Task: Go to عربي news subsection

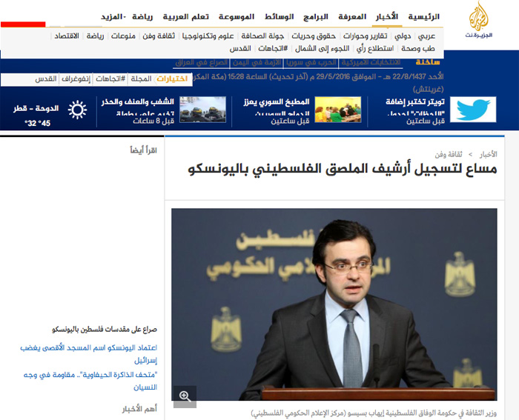Action: (x=426, y=36)
